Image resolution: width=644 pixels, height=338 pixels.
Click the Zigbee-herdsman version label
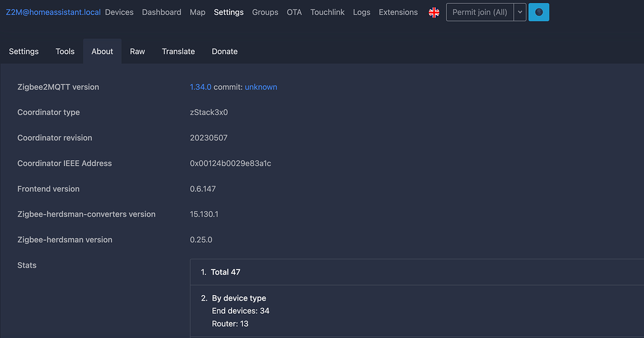pos(65,240)
